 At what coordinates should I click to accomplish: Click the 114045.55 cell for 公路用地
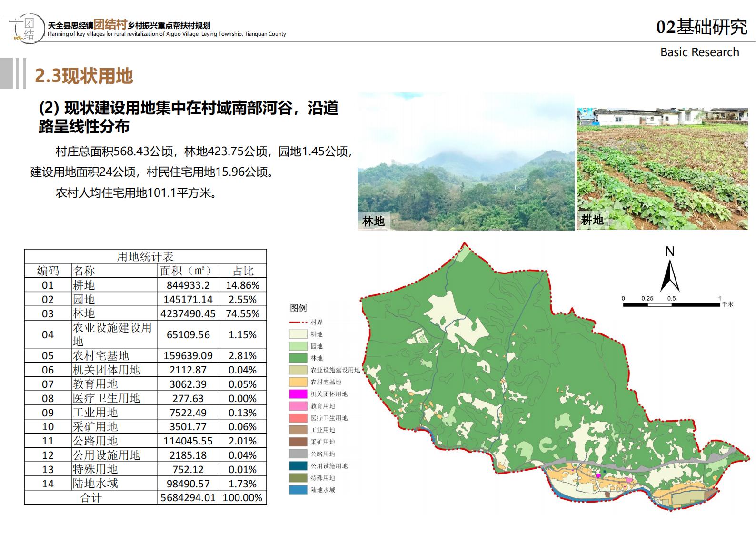[x=188, y=441]
